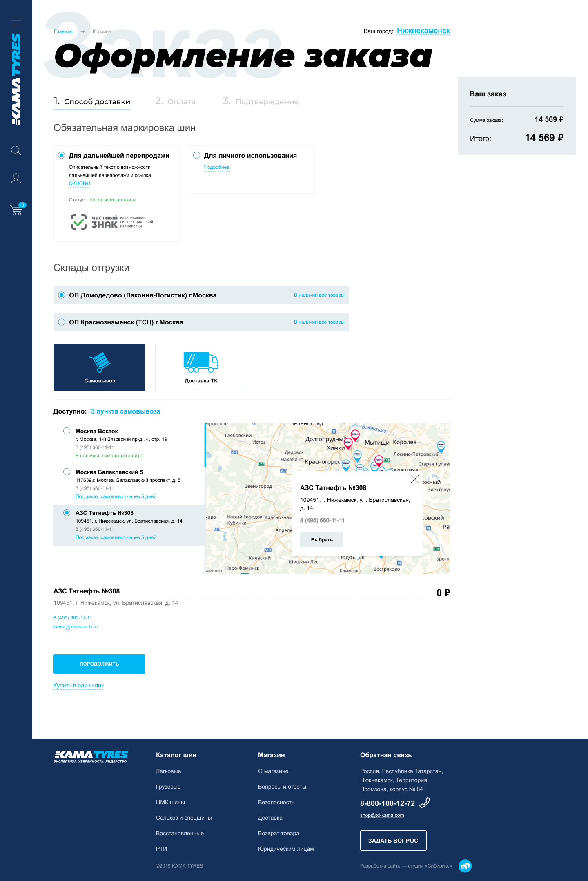This screenshot has height=881, width=588.
Task: Click the search magnifier icon
Action: click(x=16, y=150)
